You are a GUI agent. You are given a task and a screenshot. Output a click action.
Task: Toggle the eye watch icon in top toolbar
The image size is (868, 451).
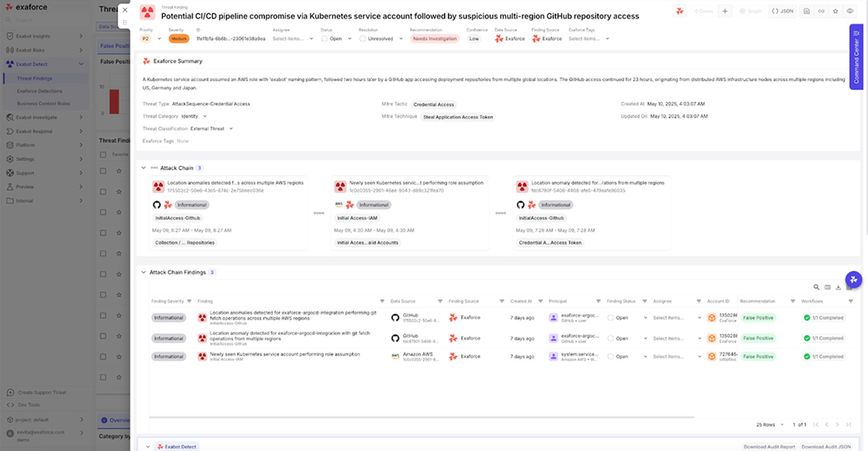coord(850,11)
